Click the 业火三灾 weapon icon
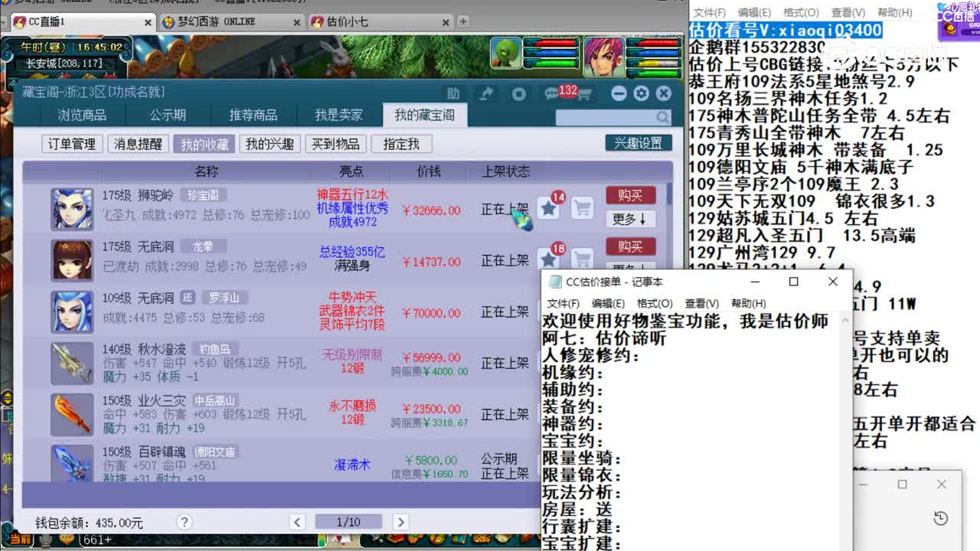Screen dimensions: 980x551 72,414
